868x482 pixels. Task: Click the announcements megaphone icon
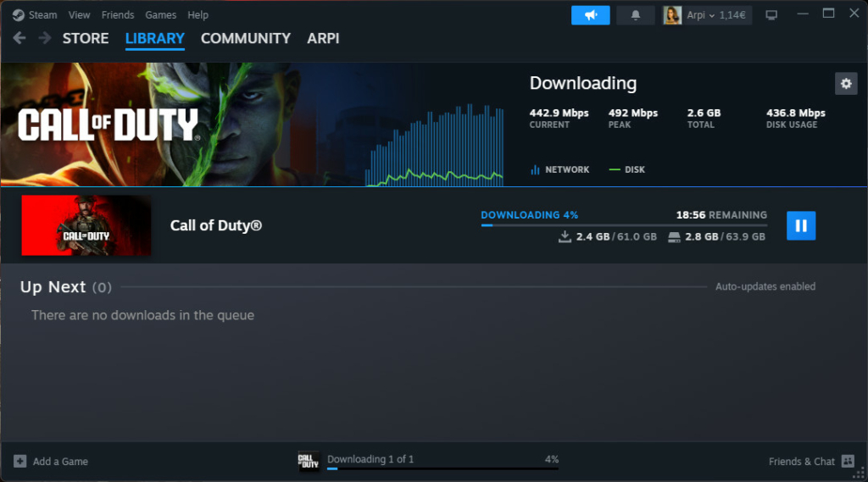[x=590, y=15]
